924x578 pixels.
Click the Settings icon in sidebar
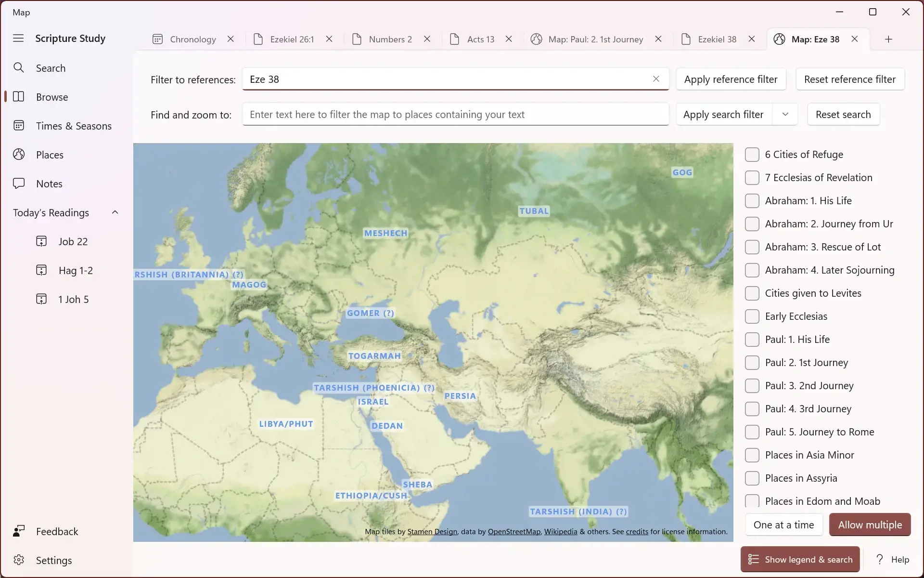point(18,559)
